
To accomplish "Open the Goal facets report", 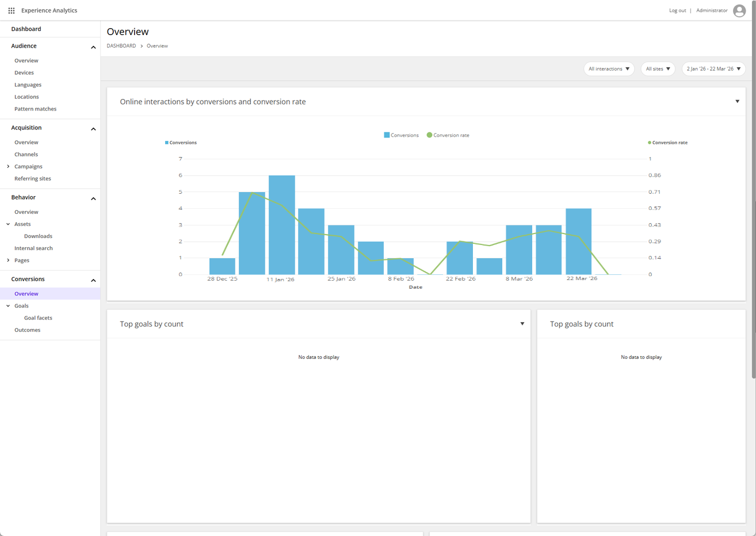I will click(x=38, y=317).
